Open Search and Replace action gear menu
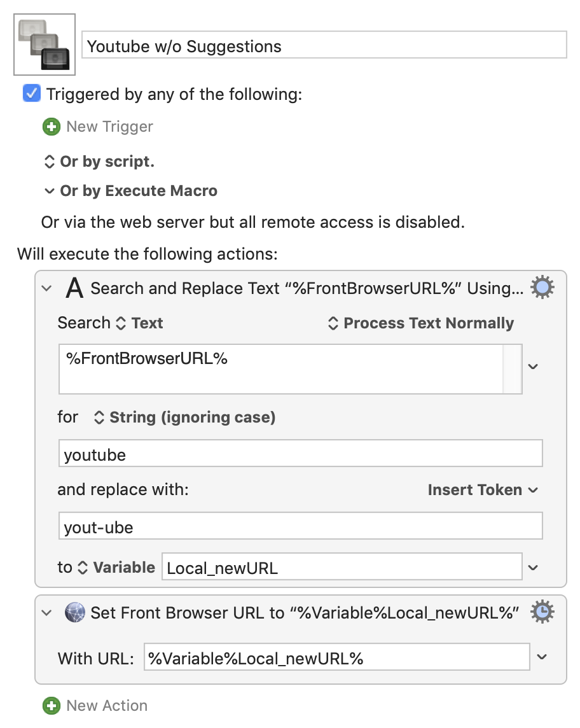 coord(542,288)
